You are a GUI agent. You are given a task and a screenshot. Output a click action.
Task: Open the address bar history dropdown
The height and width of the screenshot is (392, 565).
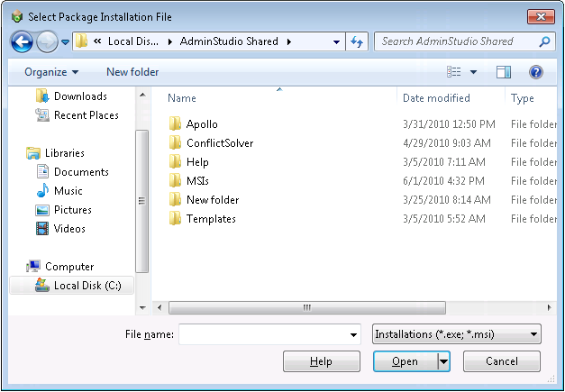click(x=336, y=41)
